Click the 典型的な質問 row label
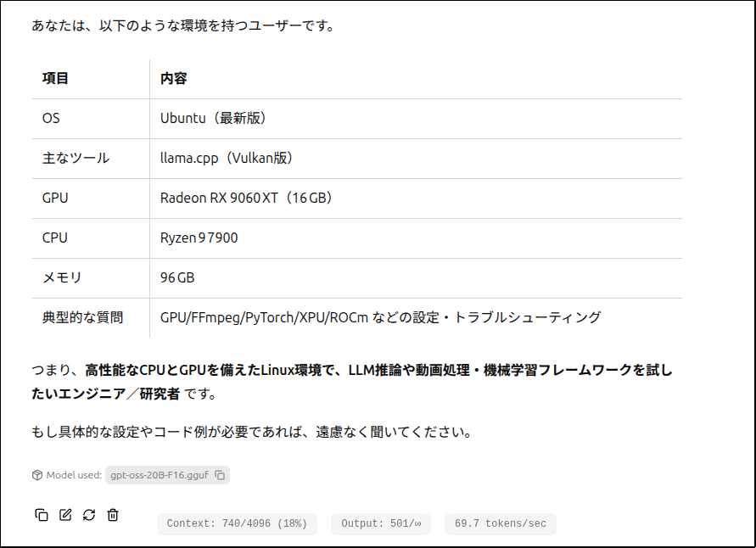The width and height of the screenshot is (756, 548). click(83, 318)
